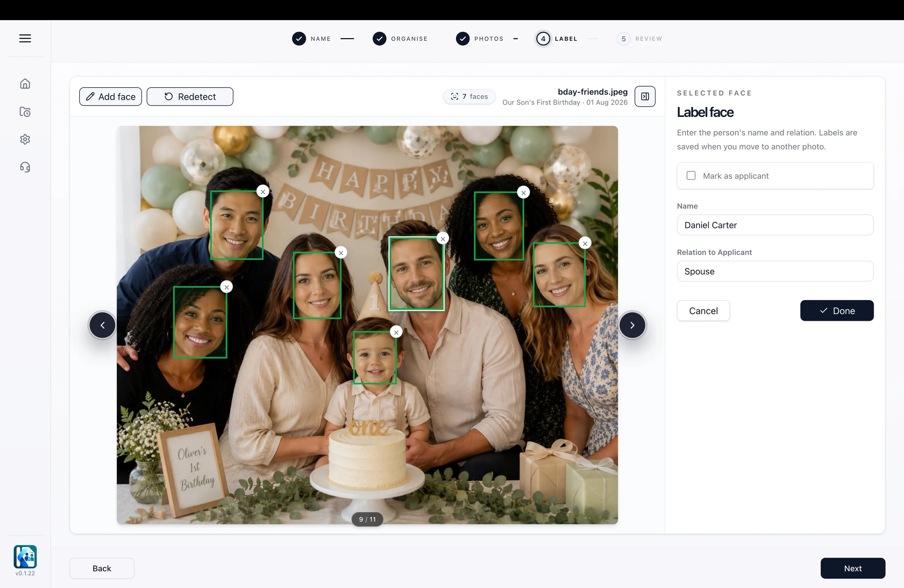This screenshot has width=904, height=588.
Task: Remove the top-right woman's face box
Action: tap(523, 193)
